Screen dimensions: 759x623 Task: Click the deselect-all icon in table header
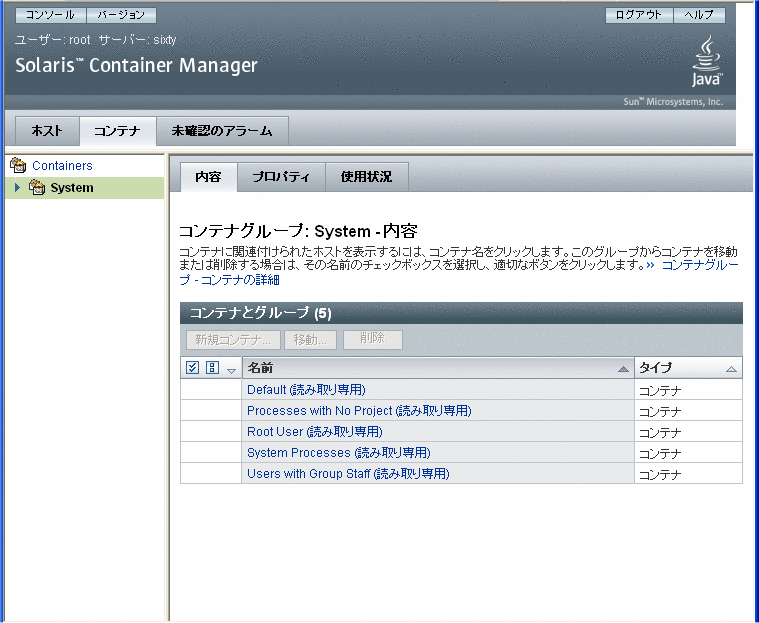pos(212,367)
